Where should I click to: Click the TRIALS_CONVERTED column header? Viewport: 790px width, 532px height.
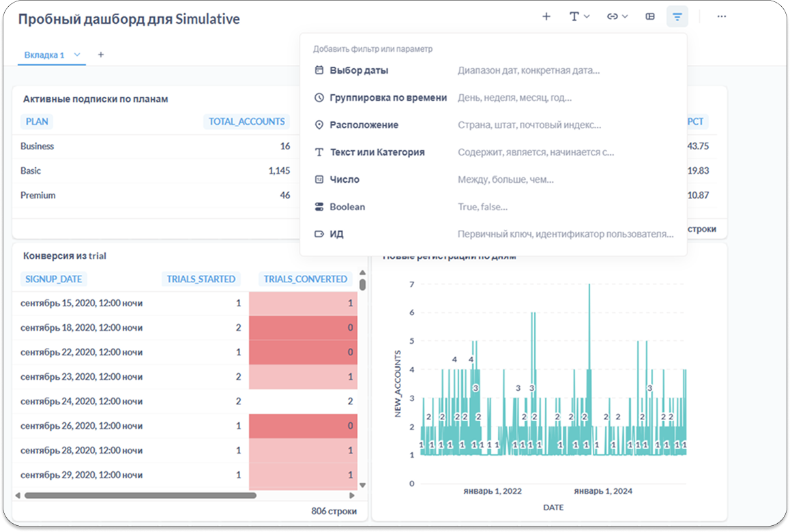point(305,279)
